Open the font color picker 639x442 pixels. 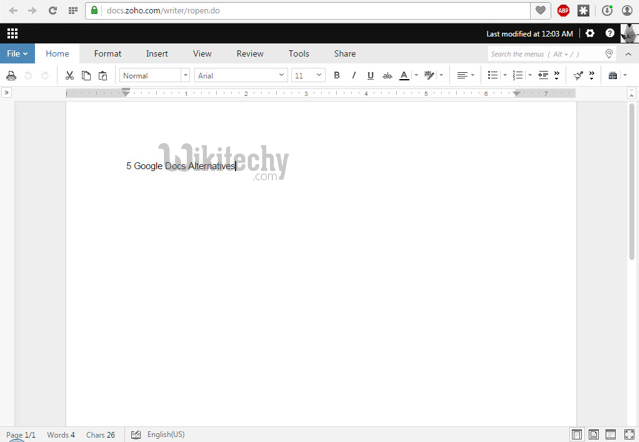coord(405,75)
